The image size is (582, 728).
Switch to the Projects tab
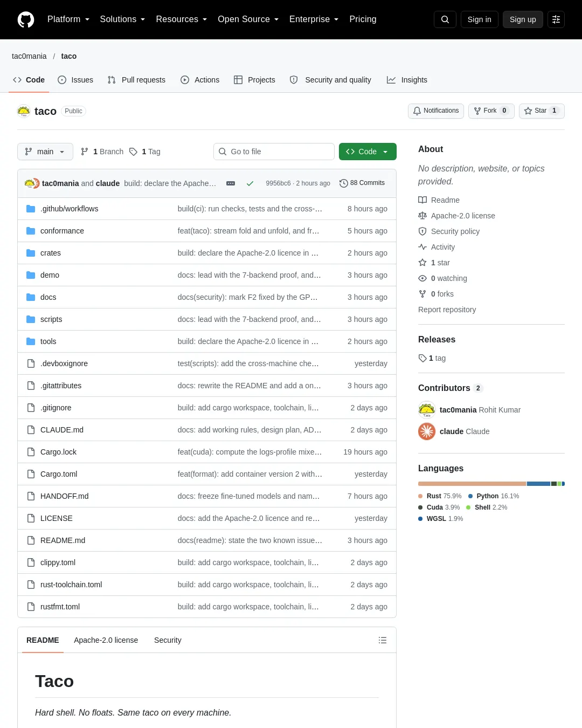(x=254, y=80)
